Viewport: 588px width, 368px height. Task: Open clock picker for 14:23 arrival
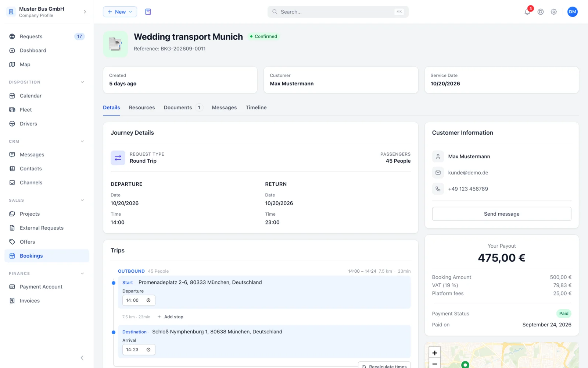click(148, 350)
